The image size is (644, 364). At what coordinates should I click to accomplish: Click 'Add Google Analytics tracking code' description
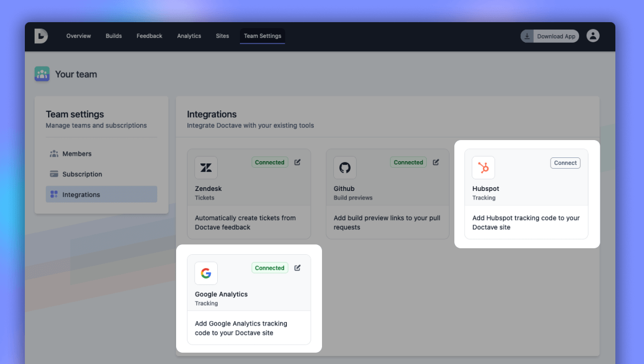(x=241, y=328)
